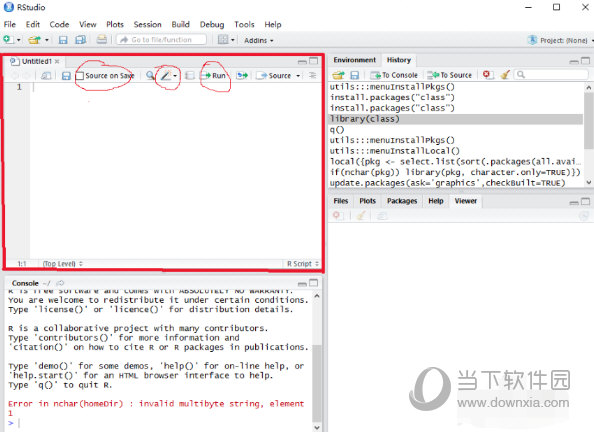Viewport: 594px width, 432px height.
Task: Open the Edit menu
Action: 33,24
